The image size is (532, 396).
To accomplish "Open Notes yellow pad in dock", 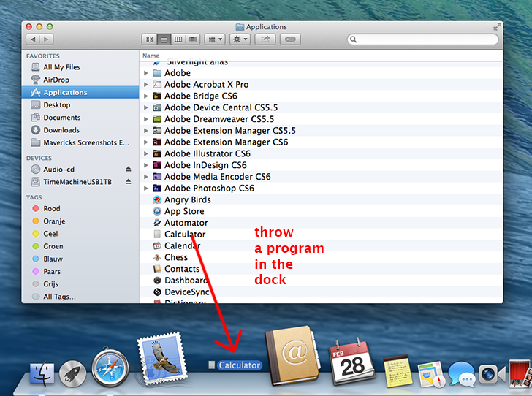I will click(398, 372).
